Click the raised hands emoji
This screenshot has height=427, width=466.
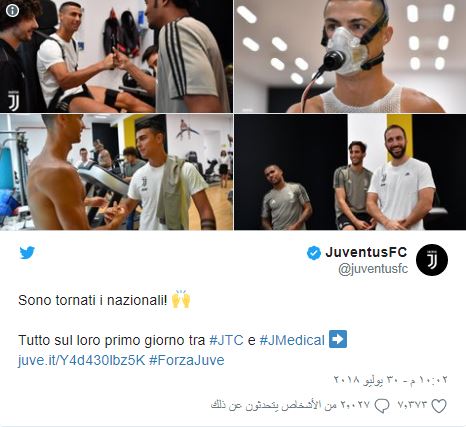tap(181, 299)
